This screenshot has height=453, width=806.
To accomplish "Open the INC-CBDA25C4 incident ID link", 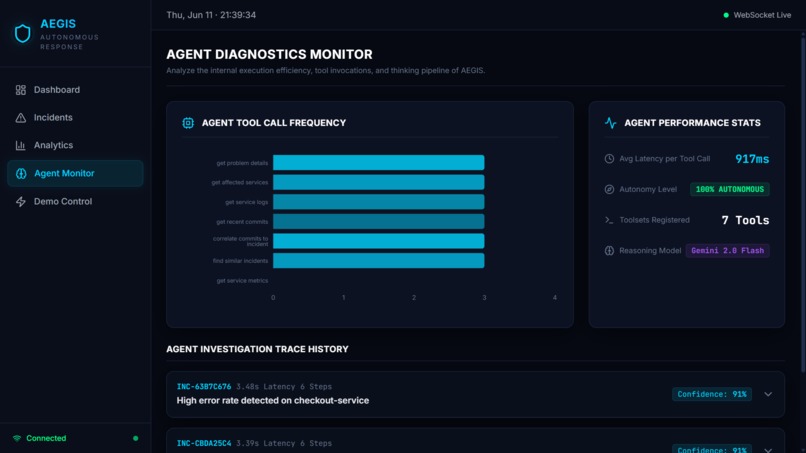I will 204,443.
